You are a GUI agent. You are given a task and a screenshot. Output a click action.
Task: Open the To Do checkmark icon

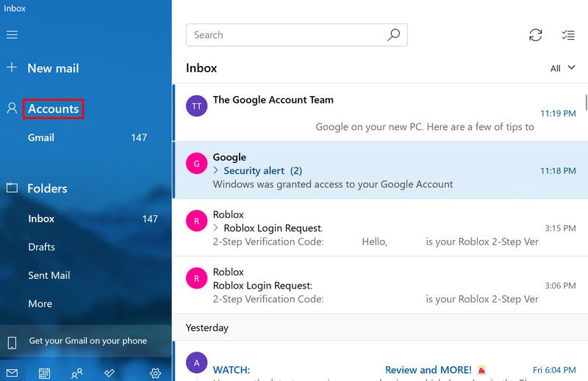pyautogui.click(x=109, y=373)
